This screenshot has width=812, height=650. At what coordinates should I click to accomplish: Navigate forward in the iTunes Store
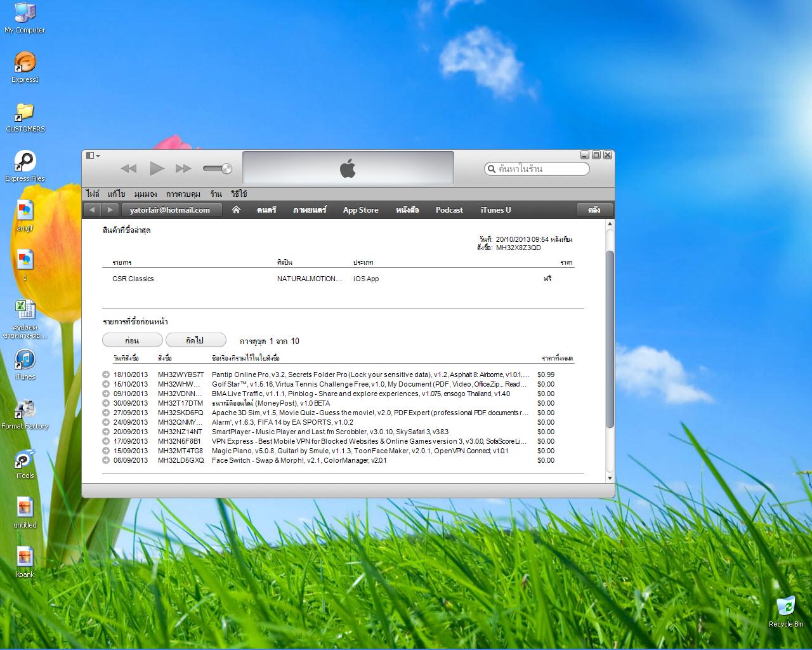coord(110,210)
